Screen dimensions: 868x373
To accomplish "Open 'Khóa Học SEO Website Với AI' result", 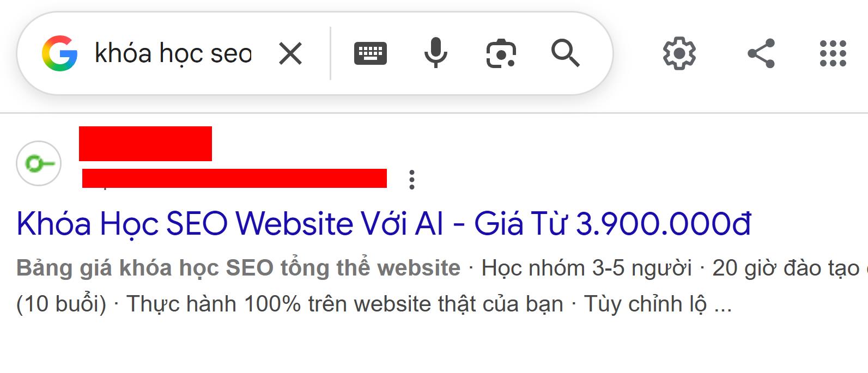I will (384, 223).
